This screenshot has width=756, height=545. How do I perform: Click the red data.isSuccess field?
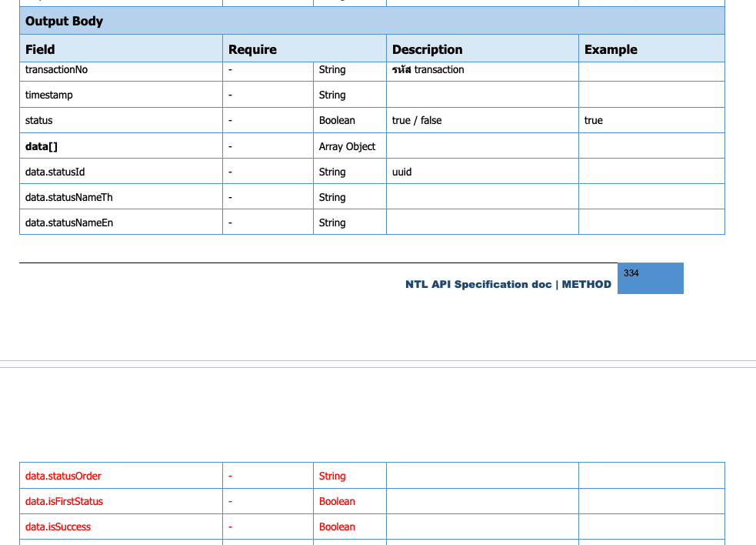tap(58, 527)
